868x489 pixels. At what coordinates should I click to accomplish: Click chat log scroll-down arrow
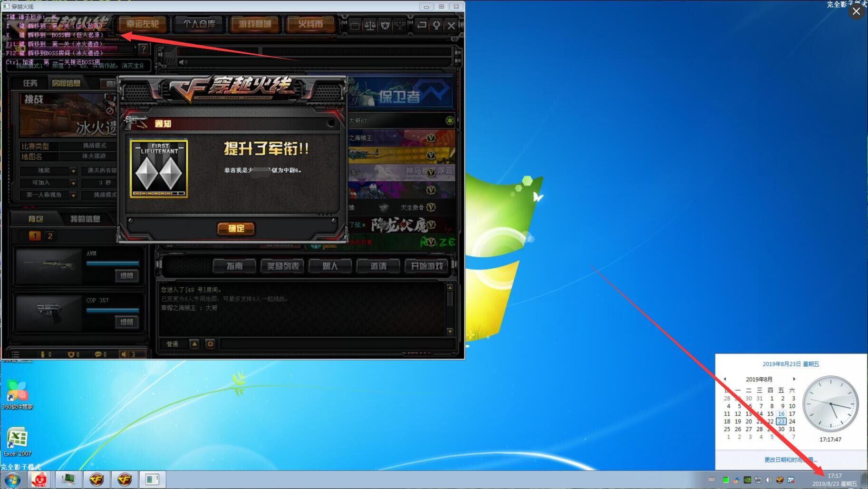pos(450,331)
